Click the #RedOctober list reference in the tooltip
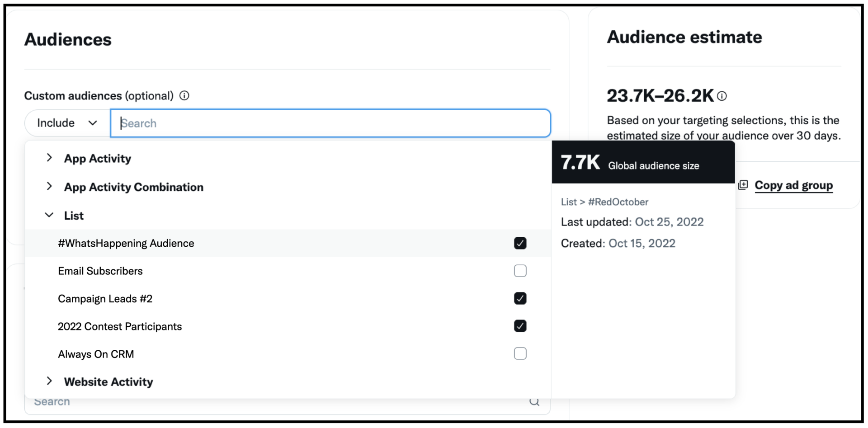 (x=618, y=202)
